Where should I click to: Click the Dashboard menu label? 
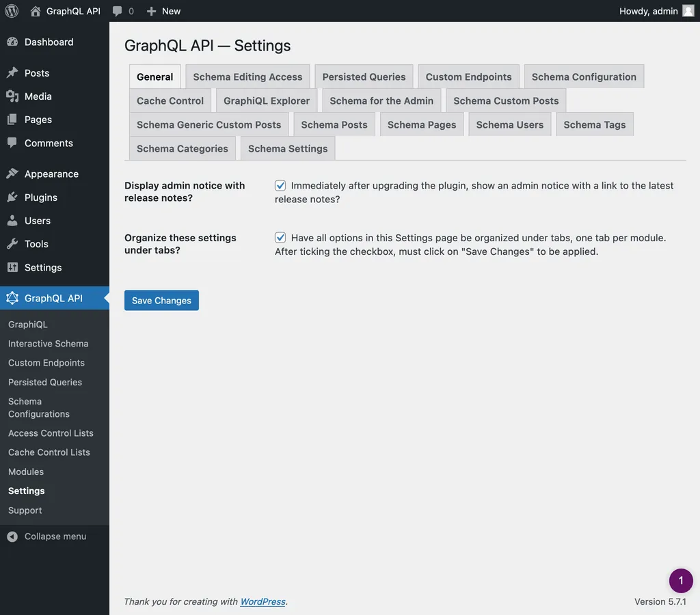[49, 42]
